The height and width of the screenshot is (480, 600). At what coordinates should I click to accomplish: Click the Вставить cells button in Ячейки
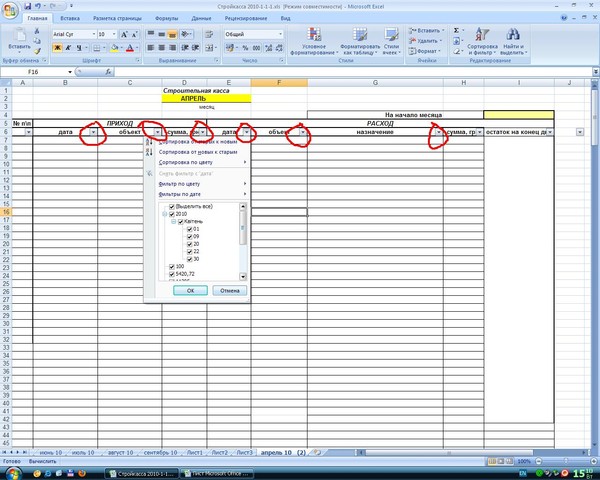[x=426, y=31]
